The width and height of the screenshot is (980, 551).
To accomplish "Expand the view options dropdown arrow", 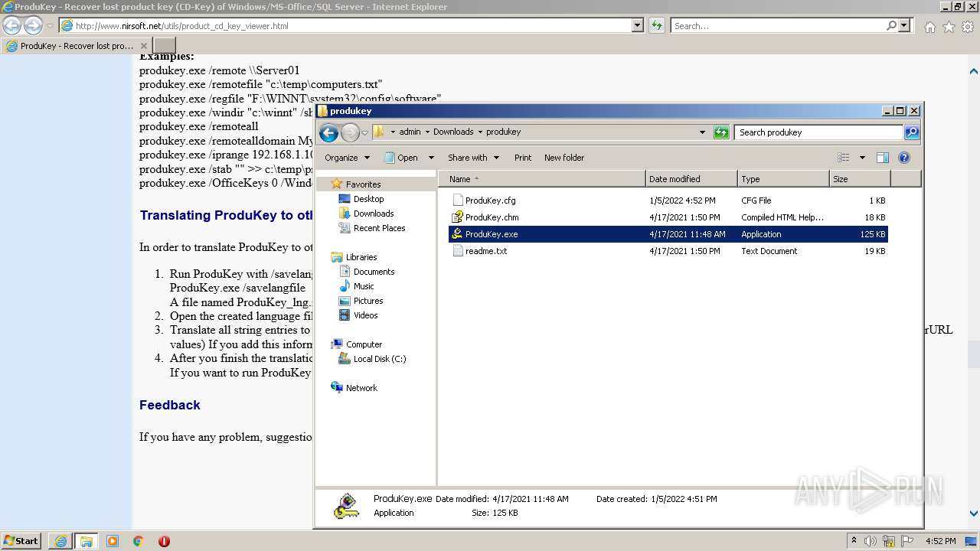I will point(862,158).
